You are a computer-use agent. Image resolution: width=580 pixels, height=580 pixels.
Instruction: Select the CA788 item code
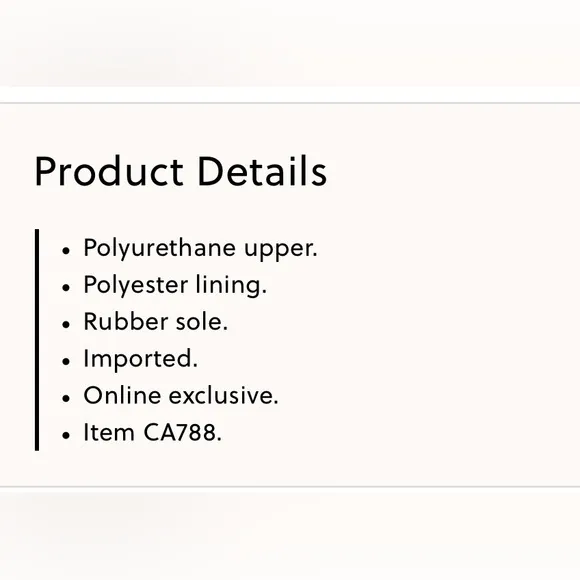182,432
